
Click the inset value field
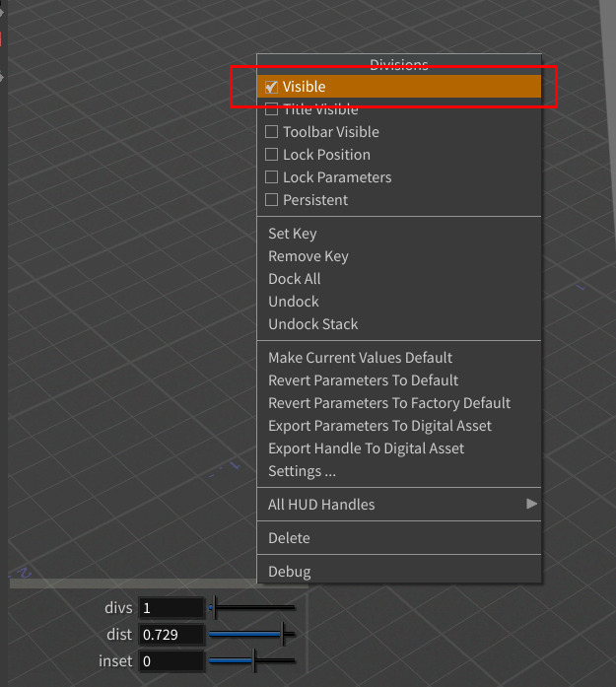pos(171,661)
